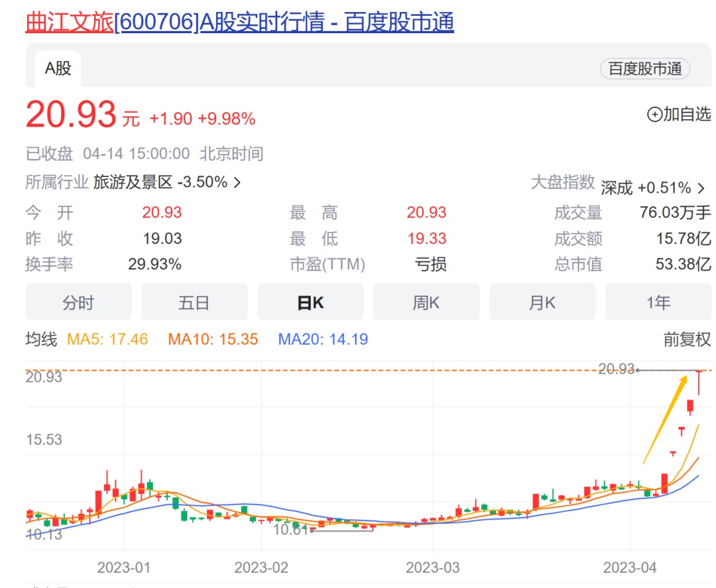The height and width of the screenshot is (588, 716).
Task: Click the 今开 value 20.93
Action: (162, 212)
